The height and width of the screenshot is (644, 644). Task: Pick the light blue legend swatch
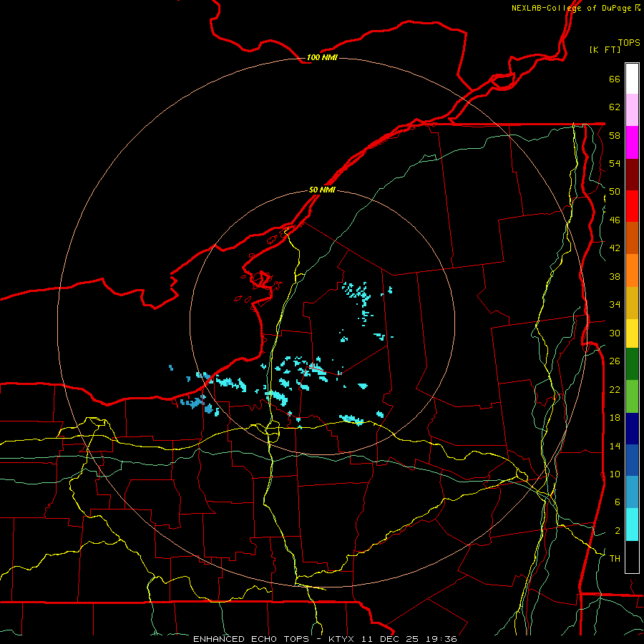point(632,492)
